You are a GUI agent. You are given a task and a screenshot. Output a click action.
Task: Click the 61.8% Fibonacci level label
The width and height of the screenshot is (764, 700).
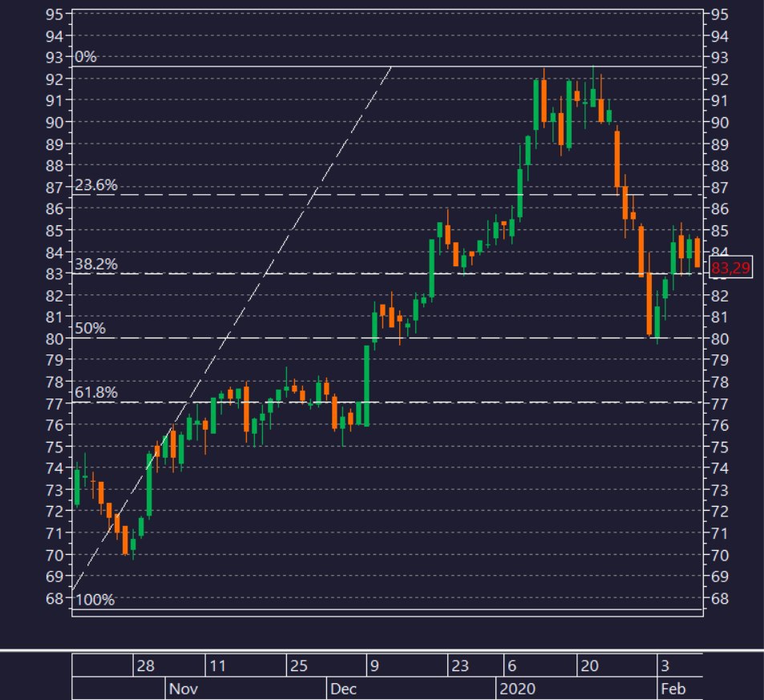[96, 392]
